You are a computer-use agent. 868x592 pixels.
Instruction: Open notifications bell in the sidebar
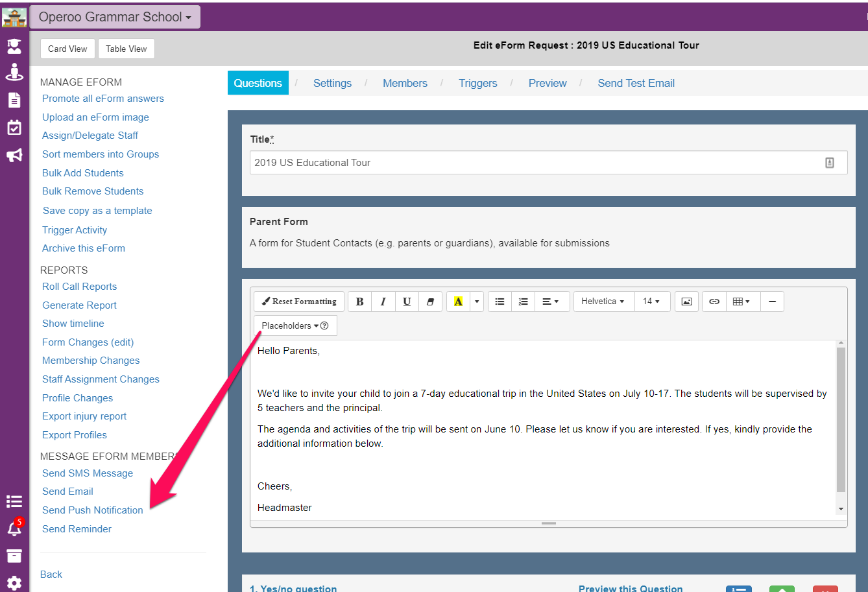click(x=14, y=528)
